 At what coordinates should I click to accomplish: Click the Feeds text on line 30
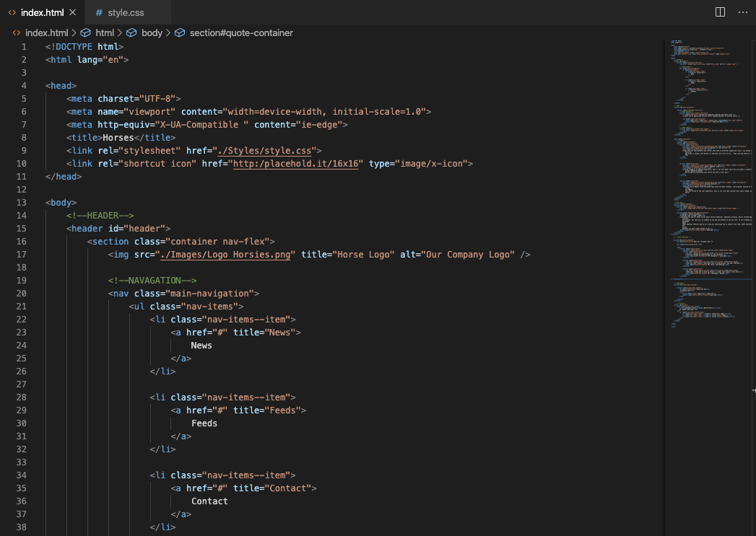pyautogui.click(x=204, y=423)
